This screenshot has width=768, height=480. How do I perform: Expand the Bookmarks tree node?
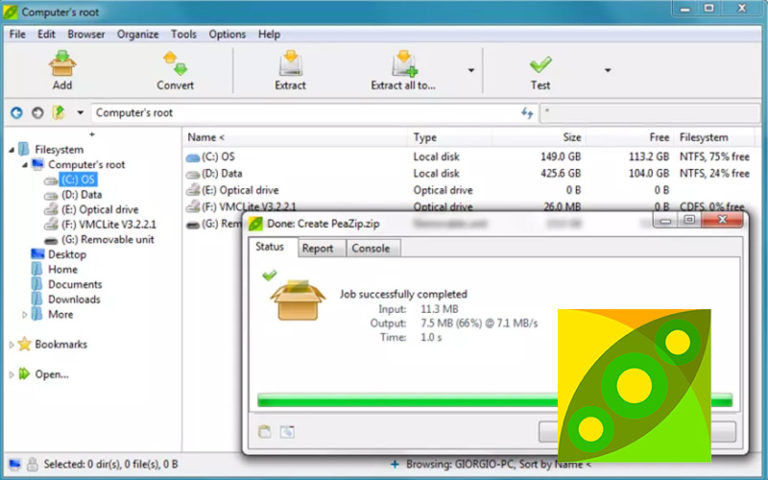pos(11,345)
